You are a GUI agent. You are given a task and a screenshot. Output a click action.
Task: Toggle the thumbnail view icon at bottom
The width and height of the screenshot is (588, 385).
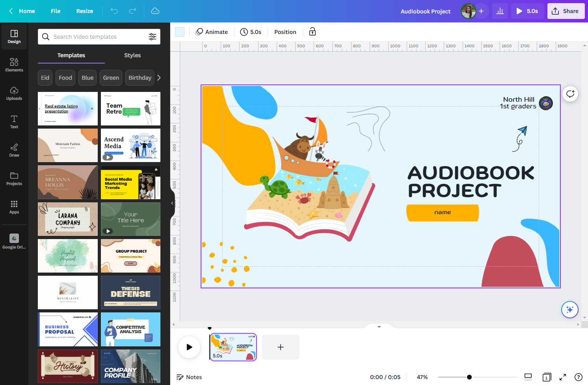(x=528, y=377)
